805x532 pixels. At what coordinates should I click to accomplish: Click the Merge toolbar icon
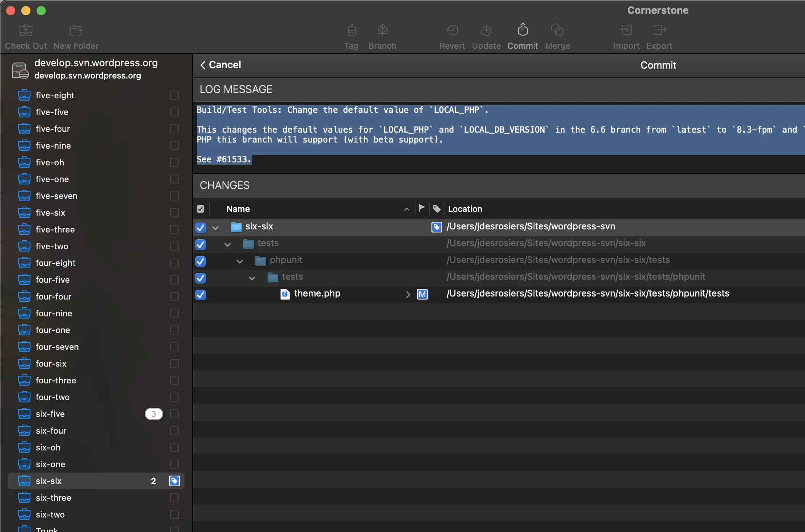(x=557, y=30)
